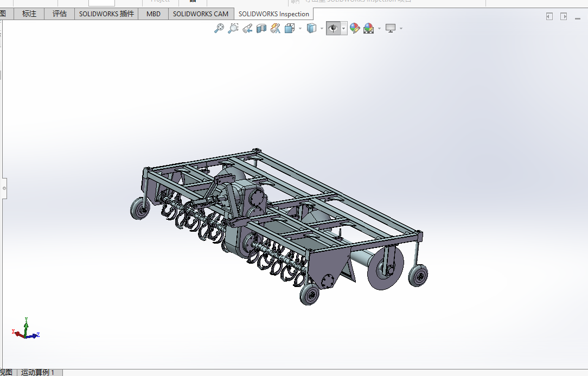
Task: Click the View Settings monitor icon
Action: (391, 28)
